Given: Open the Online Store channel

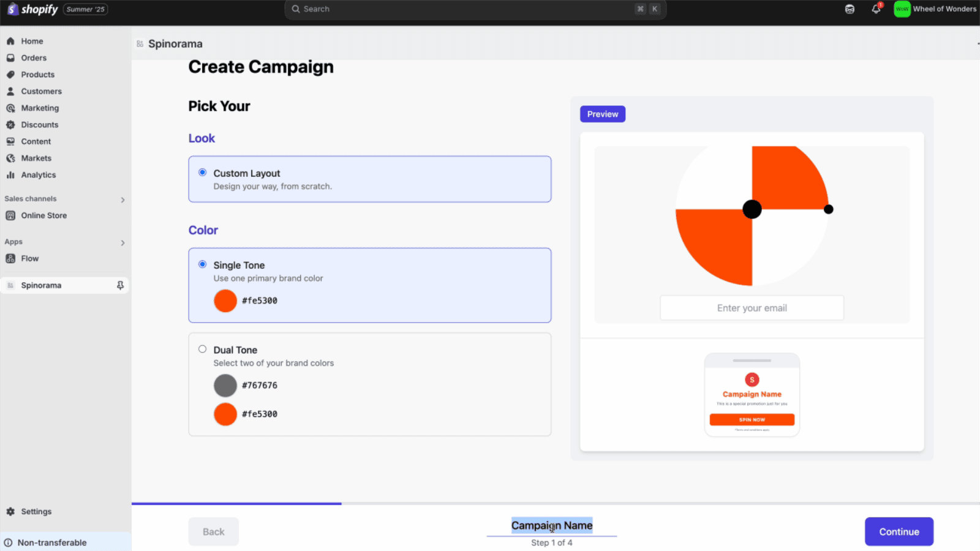Looking at the screenshot, I should click(x=43, y=215).
